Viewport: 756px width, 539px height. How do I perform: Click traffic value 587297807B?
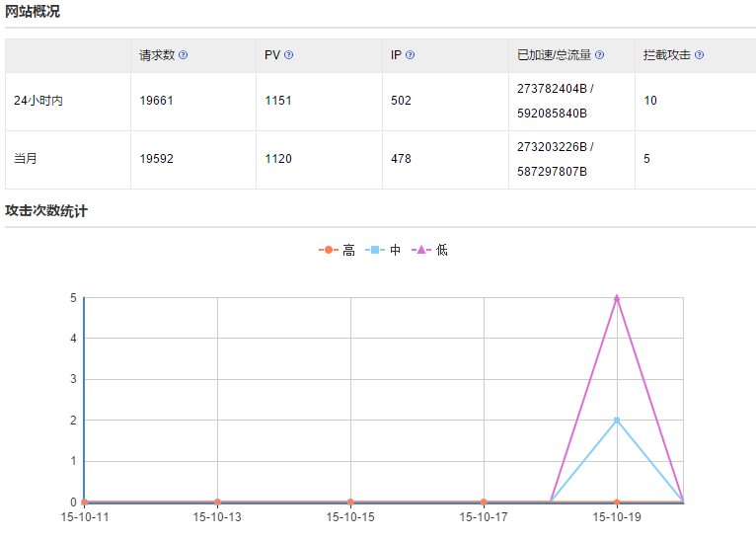(552, 171)
